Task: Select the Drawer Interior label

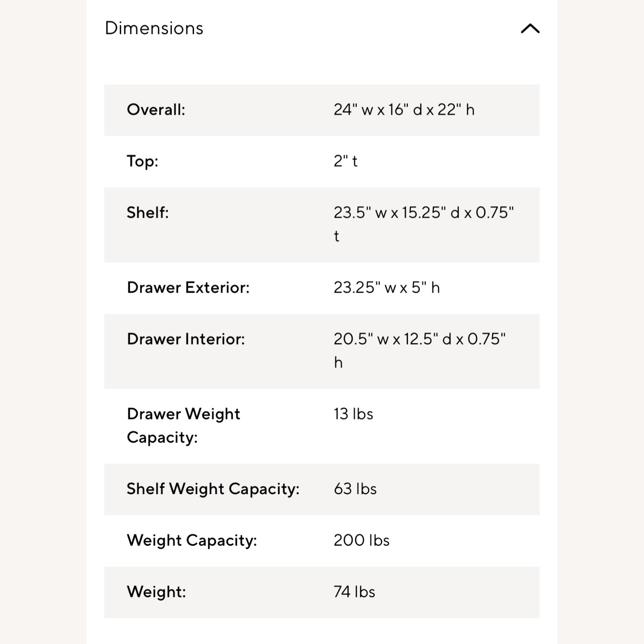Action: coord(186,339)
